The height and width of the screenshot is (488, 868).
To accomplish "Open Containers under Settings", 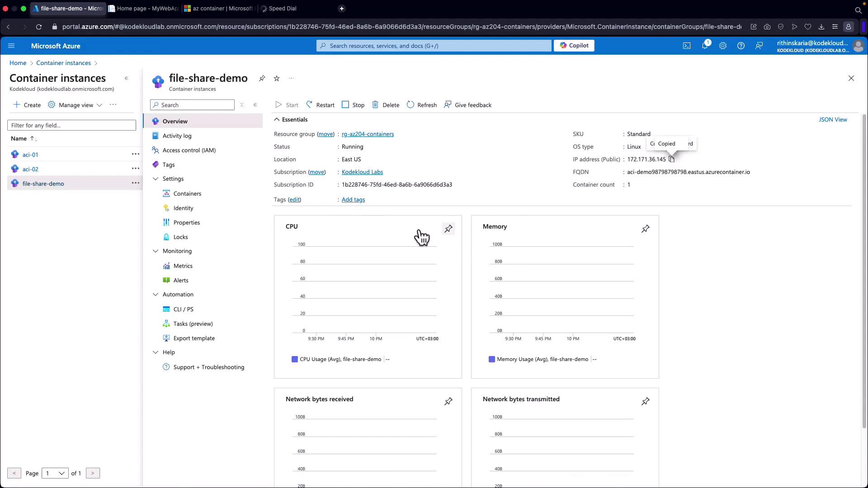I will tap(187, 193).
